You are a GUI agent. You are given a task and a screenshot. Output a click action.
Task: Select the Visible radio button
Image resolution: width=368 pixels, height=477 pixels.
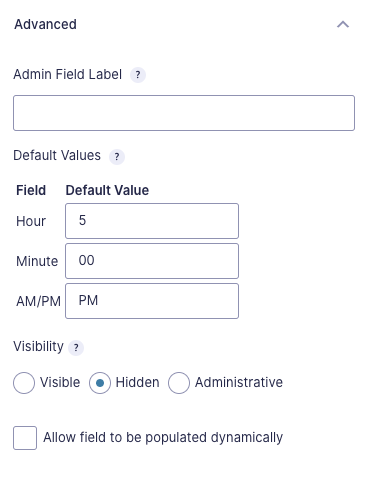pyautogui.click(x=24, y=383)
